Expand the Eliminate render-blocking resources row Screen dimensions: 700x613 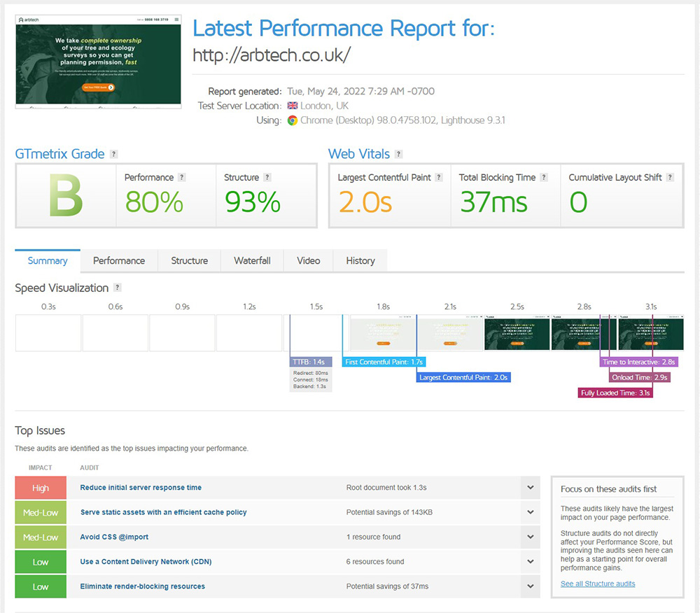(x=531, y=586)
